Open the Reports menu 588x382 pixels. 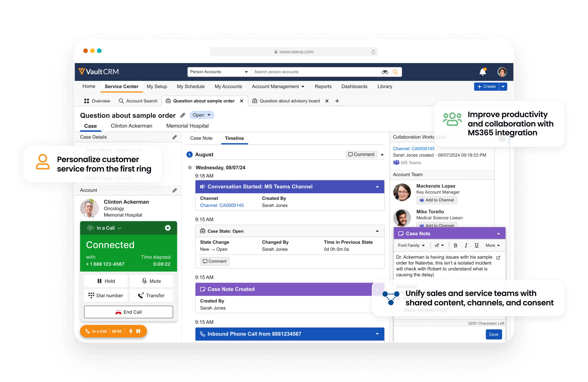coord(323,87)
